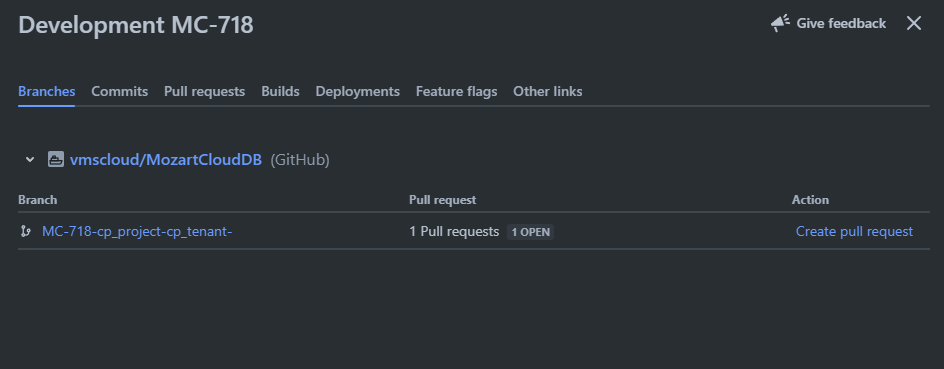Click the 1 OPEN status badge
944x369 pixels.
[x=530, y=232]
